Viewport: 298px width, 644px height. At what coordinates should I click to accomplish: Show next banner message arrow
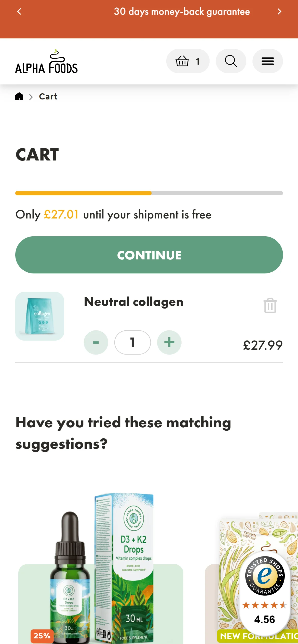coord(279,12)
